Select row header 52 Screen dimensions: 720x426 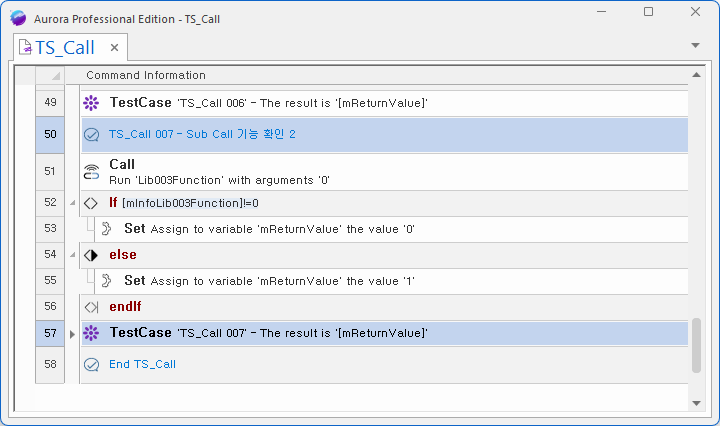coord(50,202)
